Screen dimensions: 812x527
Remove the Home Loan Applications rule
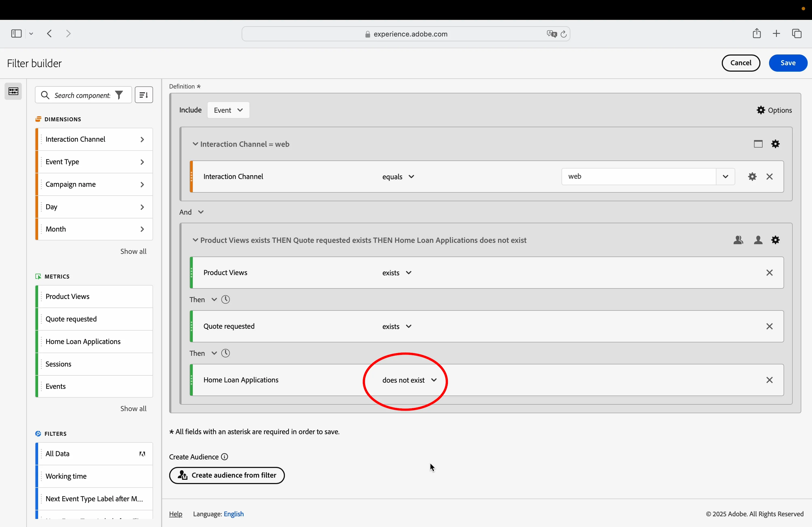coord(769,380)
